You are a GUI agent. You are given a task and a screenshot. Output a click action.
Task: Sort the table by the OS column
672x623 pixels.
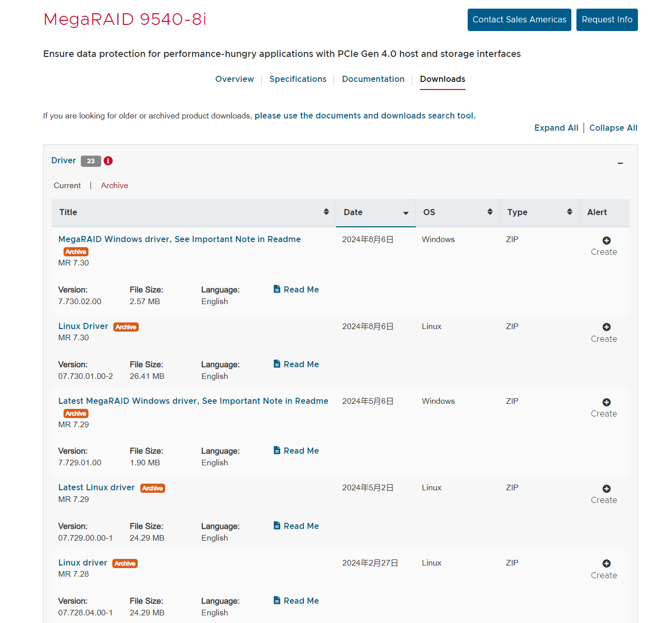coord(490,212)
